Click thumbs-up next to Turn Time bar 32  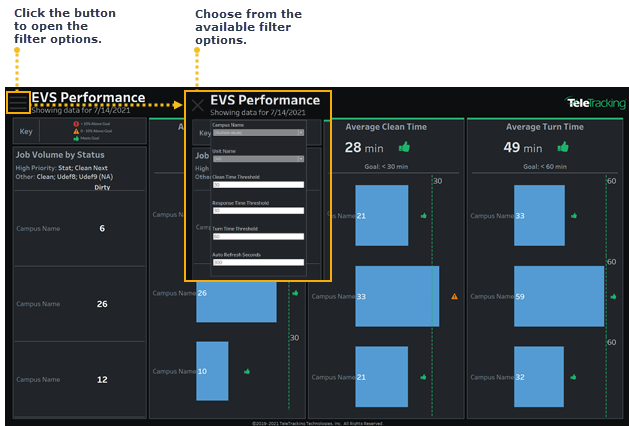(x=573, y=377)
